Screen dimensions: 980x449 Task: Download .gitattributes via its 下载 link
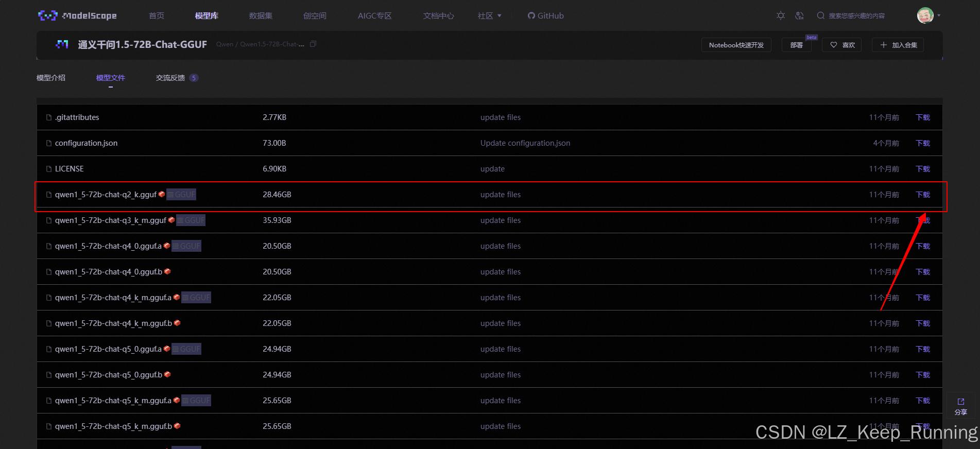[923, 117]
